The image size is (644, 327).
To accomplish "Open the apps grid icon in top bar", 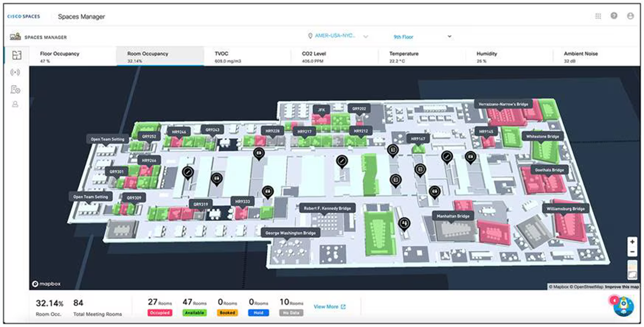I will point(598,16).
